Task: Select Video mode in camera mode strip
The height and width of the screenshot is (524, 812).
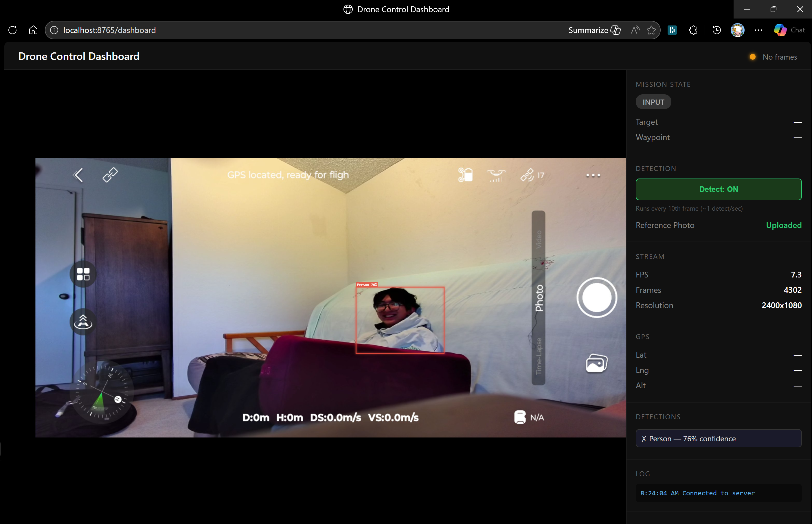Action: click(538, 239)
